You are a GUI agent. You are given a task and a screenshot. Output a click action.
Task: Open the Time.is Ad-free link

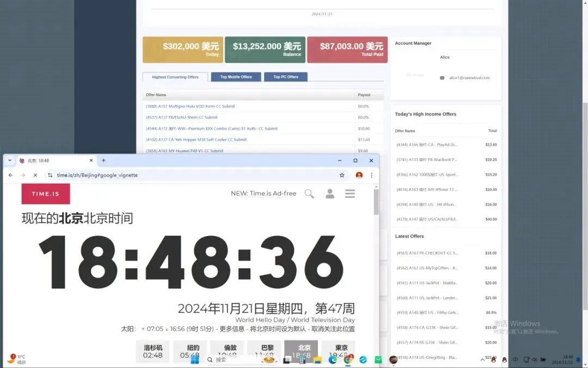263,194
